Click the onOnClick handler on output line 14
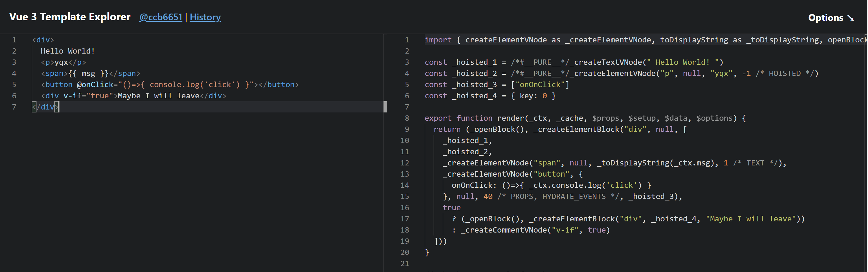 pos(551,185)
